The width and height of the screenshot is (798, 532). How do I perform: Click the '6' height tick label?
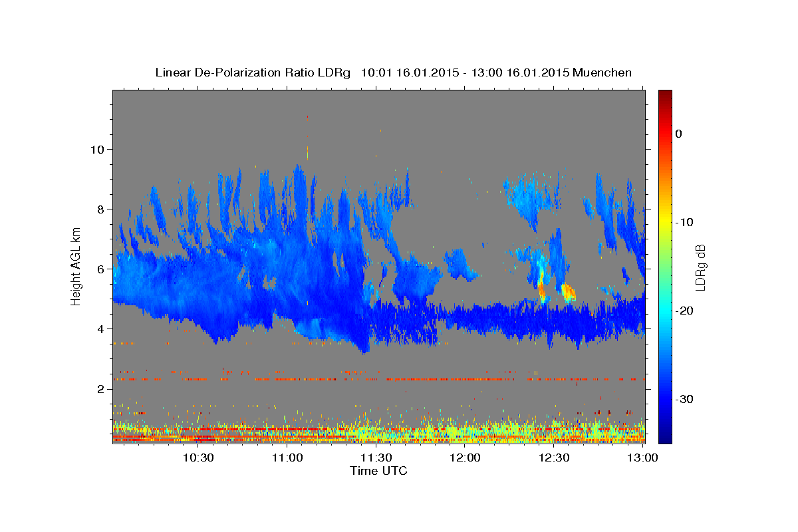[x=100, y=269]
